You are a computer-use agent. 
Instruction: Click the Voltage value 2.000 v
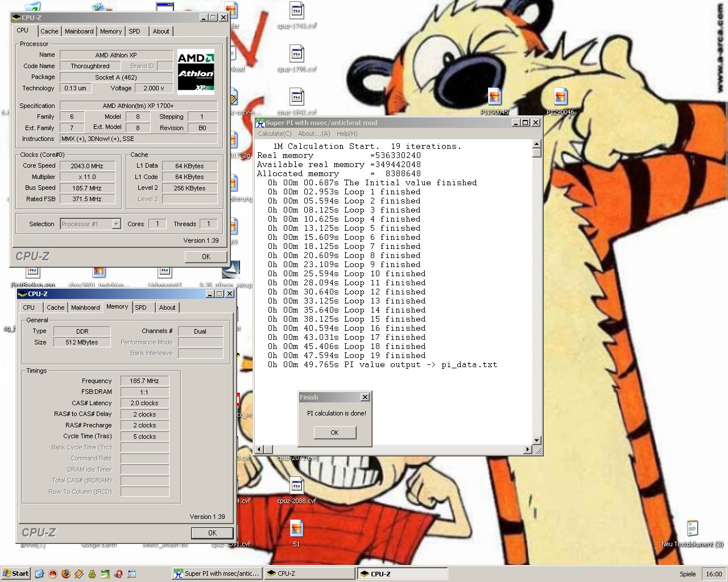click(x=154, y=88)
